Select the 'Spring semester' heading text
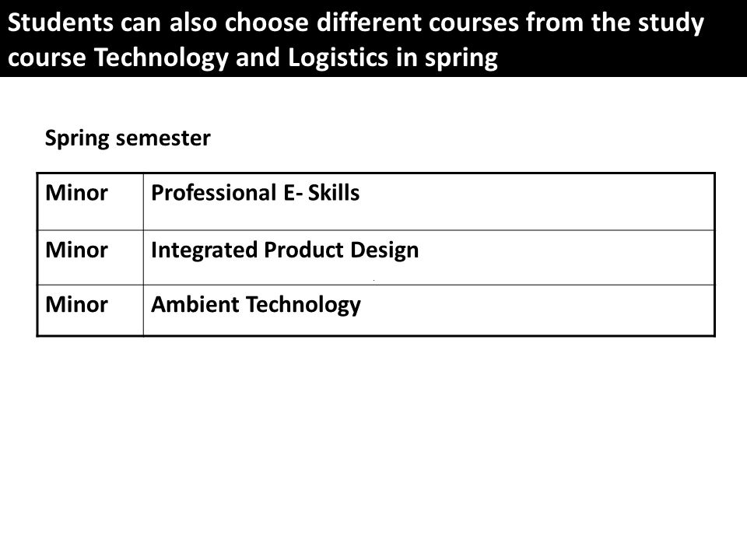 (128, 138)
